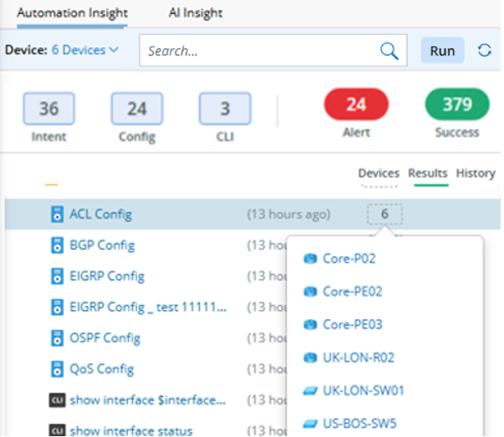Click the Core-P02 router icon
This screenshot has height=437, width=504.
pos(311,258)
